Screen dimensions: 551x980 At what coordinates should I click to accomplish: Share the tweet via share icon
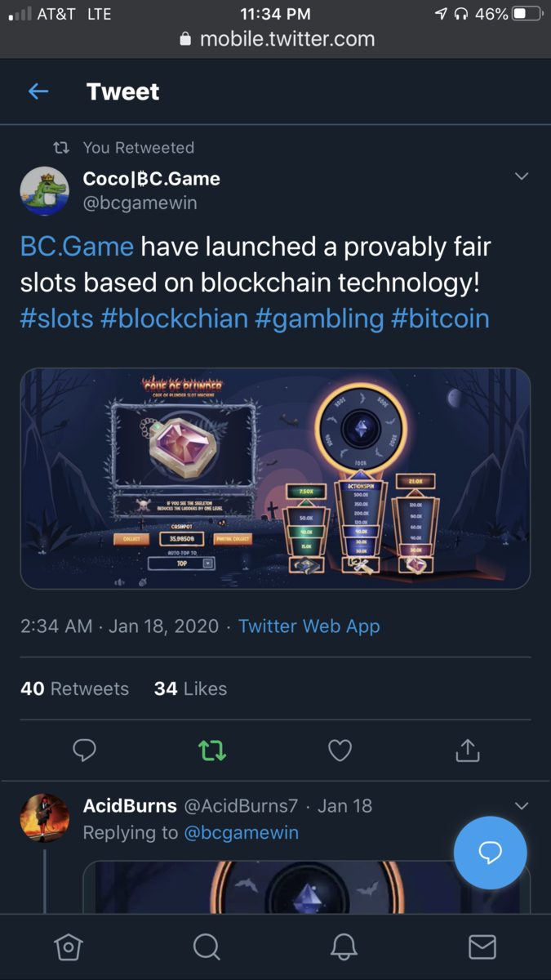click(467, 750)
